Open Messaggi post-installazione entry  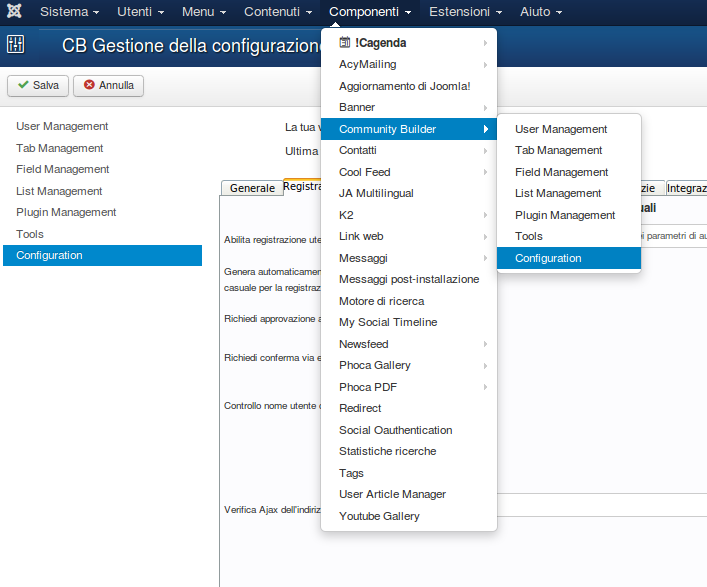click(x=409, y=280)
